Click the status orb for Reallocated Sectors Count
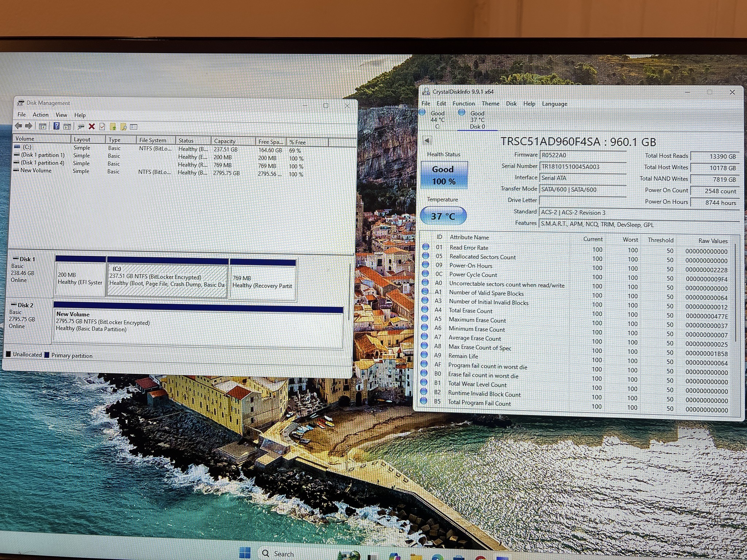This screenshot has width=747, height=560. [x=426, y=256]
